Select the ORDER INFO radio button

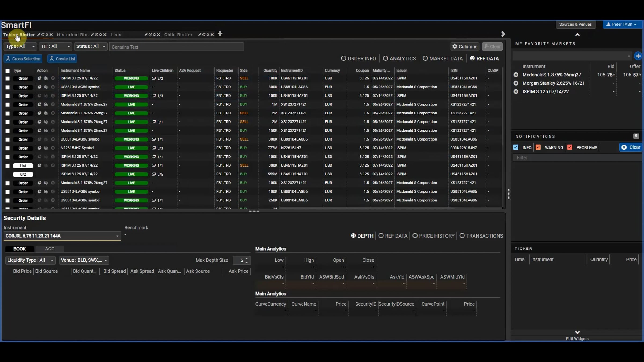click(x=343, y=58)
